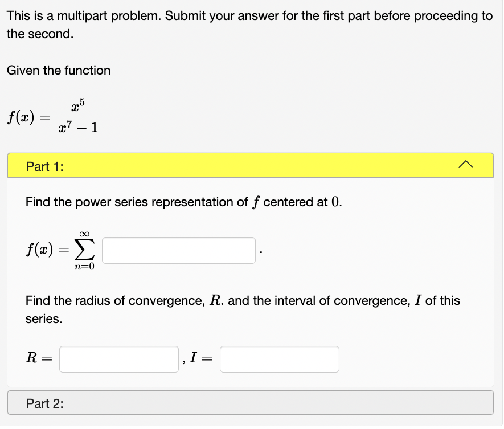Viewport: 504px width, 429px height.
Task: Click the interval of convergence I field
Action: coord(279,359)
